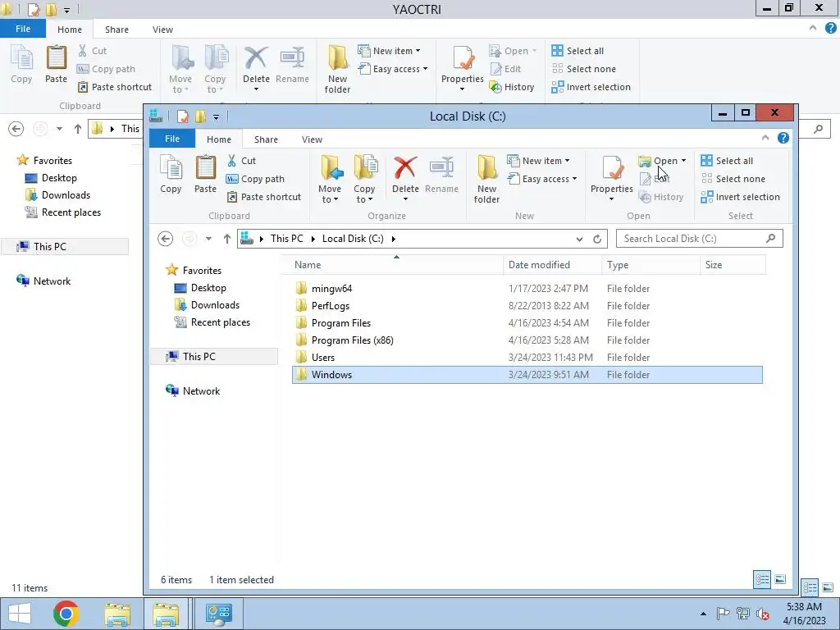Select Program Files (x86) folder
Image resolution: width=840 pixels, height=630 pixels.
[x=527, y=340]
